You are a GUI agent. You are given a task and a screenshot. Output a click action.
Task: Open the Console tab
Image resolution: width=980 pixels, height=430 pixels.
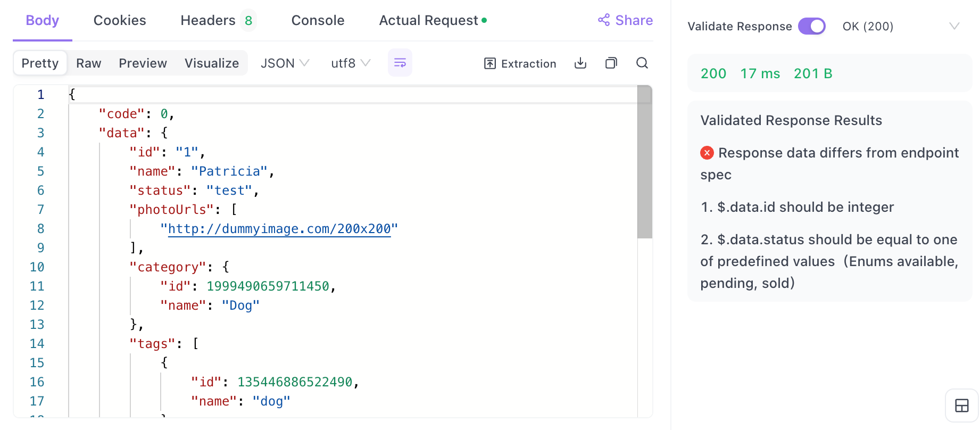[318, 20]
